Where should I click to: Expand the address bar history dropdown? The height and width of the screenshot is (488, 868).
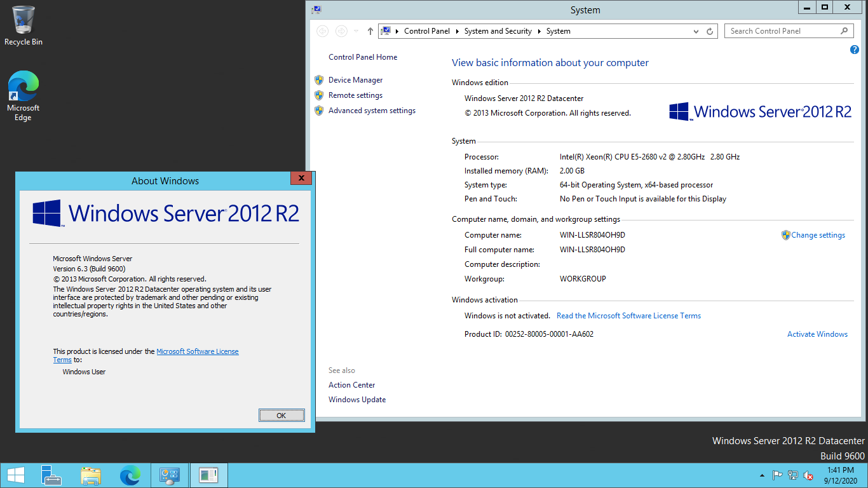point(696,31)
